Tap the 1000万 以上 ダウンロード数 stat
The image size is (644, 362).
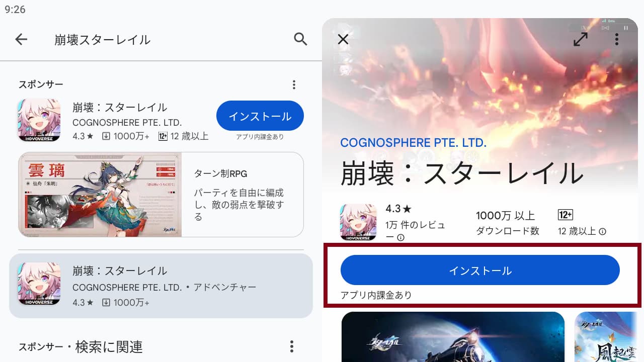(x=507, y=223)
